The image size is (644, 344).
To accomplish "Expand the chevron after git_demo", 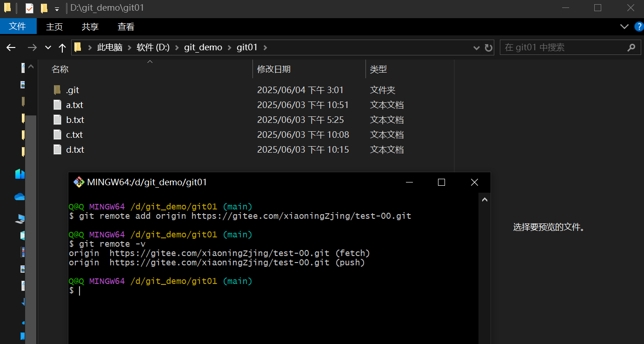I will pos(230,47).
